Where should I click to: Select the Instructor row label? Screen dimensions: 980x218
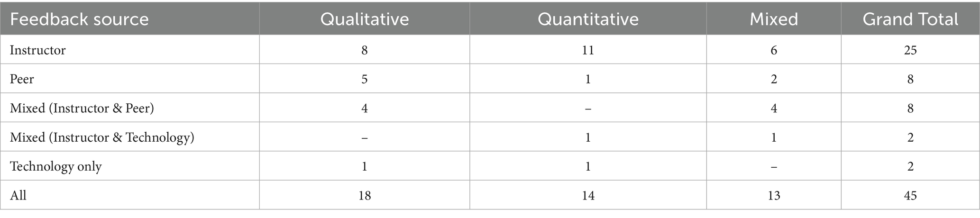(38, 50)
